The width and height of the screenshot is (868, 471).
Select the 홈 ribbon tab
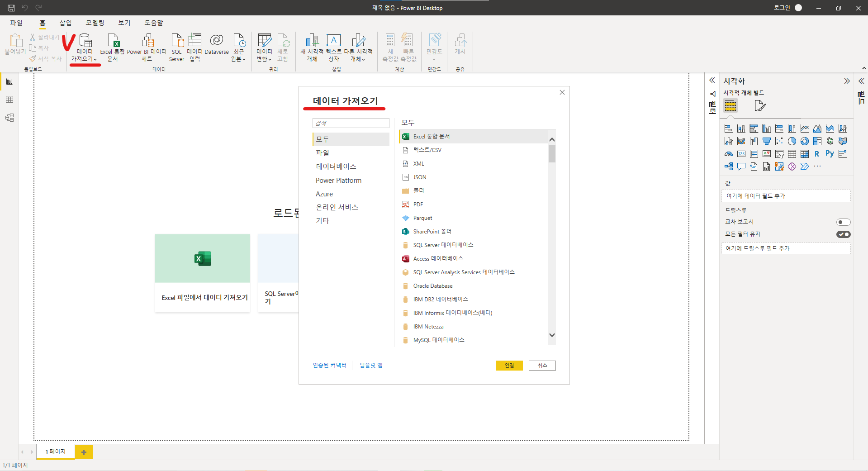(42, 23)
